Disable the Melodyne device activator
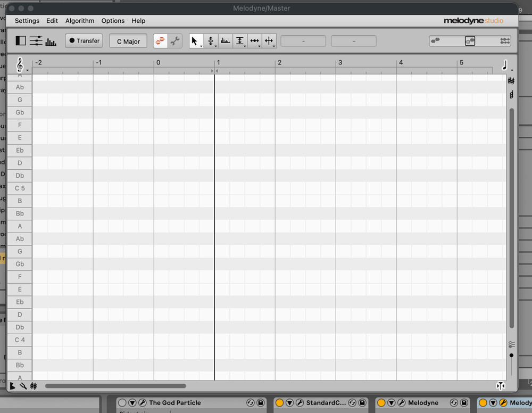This screenshot has height=413, width=532. 382,403
